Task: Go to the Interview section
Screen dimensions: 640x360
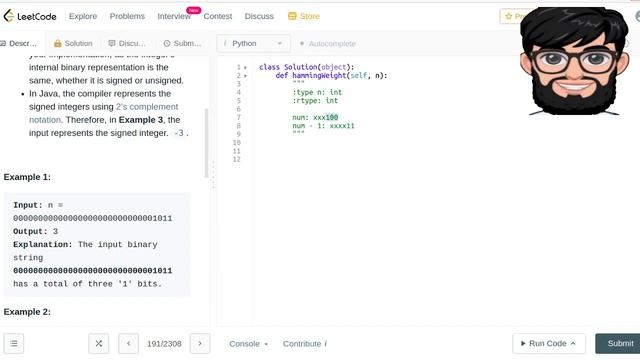Action: point(174,16)
